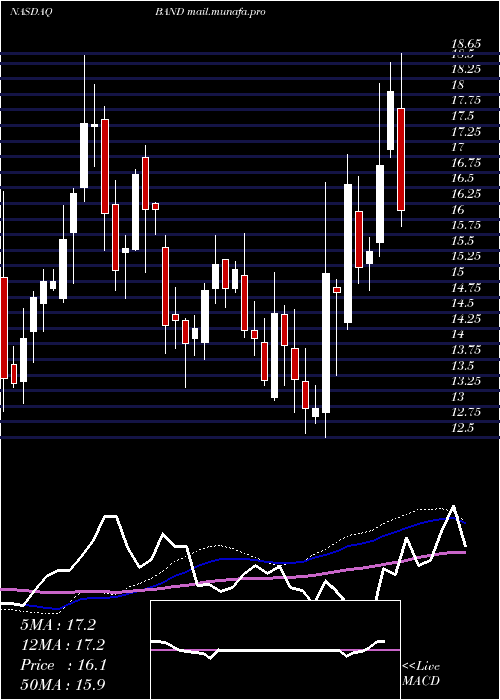Click the 12MA : 17.2 value
The height and width of the screenshot is (700, 500).
point(62,645)
